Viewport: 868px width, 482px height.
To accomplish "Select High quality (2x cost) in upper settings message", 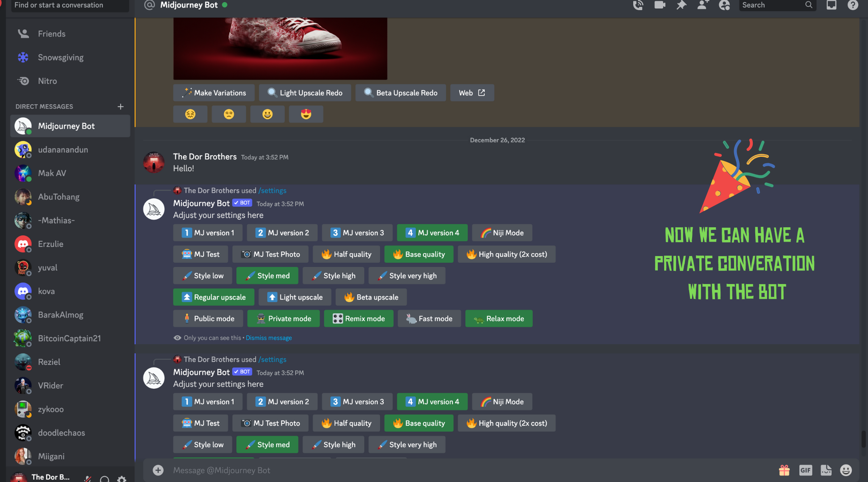I will click(x=506, y=254).
